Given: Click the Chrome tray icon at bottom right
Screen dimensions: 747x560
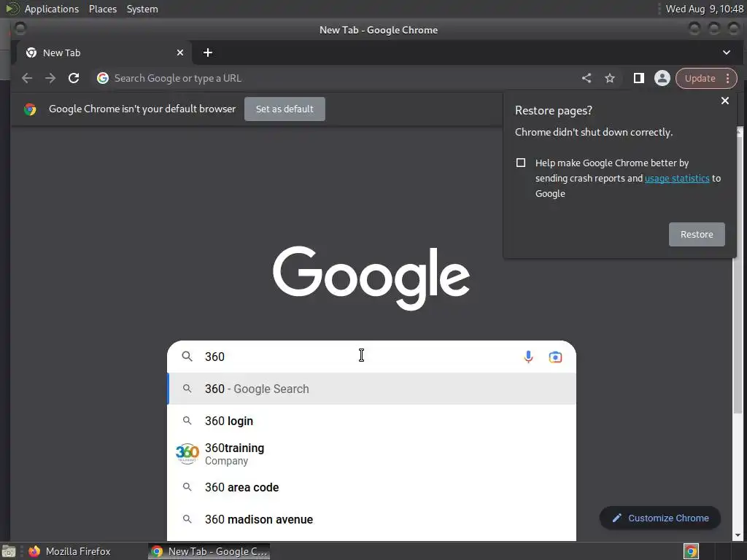Looking at the screenshot, I should 691,551.
